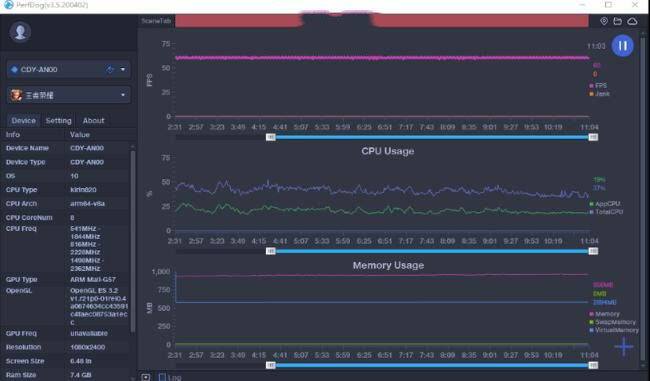This screenshot has width=650, height=381.
Task: Switch to the Device tab
Action: pyautogui.click(x=23, y=121)
